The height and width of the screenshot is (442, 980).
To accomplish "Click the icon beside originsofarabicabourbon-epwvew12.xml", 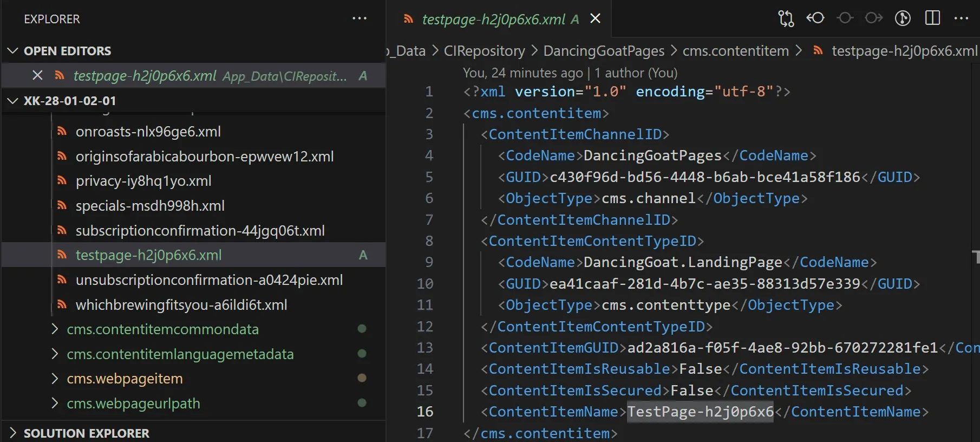I will click(x=62, y=156).
